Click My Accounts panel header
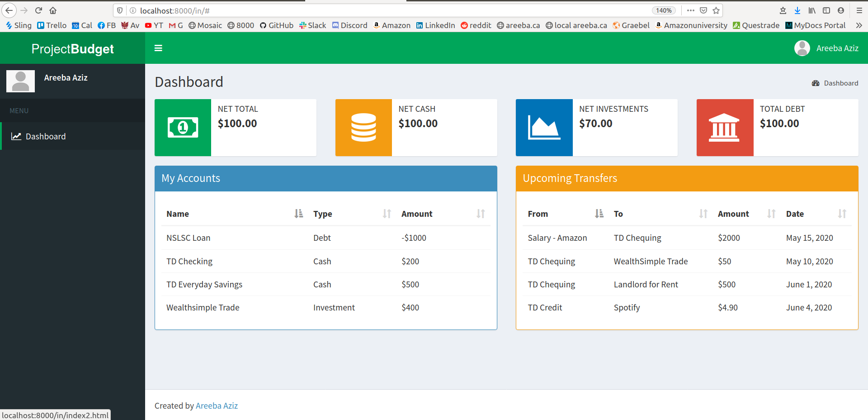The width and height of the screenshot is (868, 420). pos(326,178)
